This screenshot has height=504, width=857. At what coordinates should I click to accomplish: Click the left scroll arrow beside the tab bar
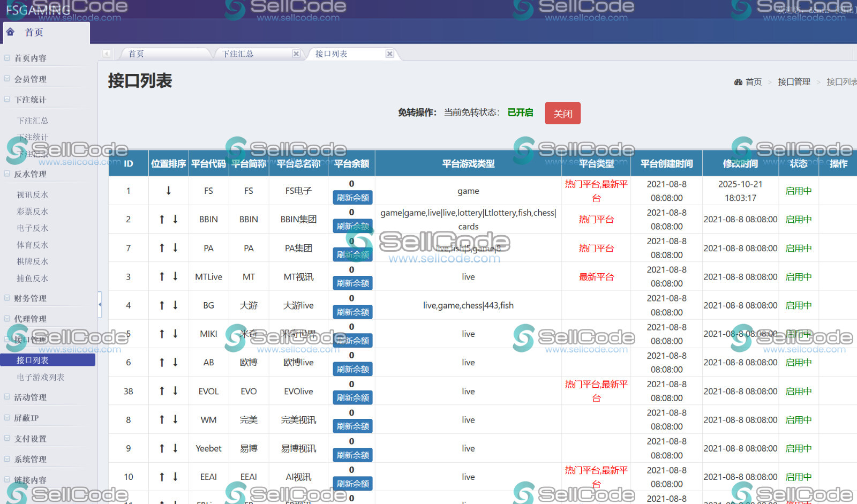(107, 54)
